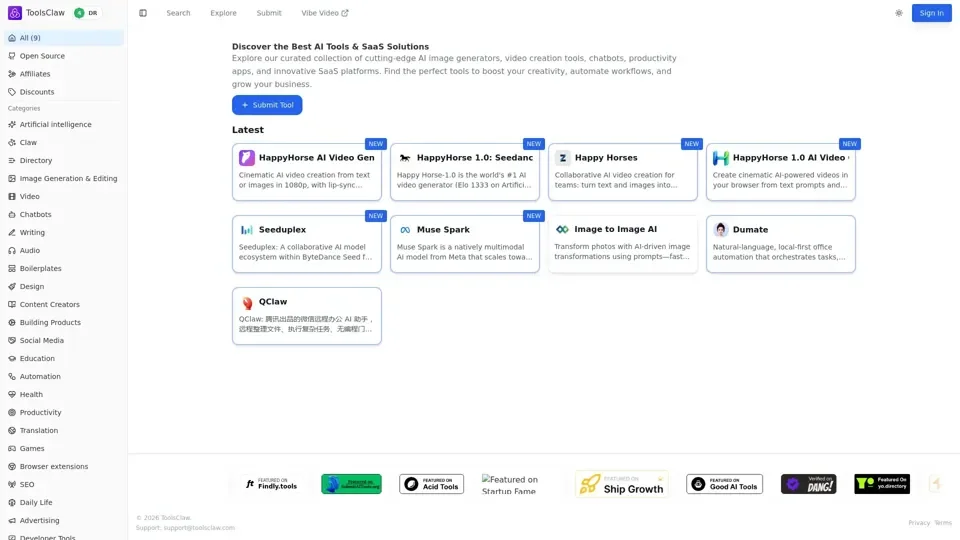Click the HappyHorse 1.0 AI Video H icon
This screenshot has width=960, height=540.
(721, 158)
